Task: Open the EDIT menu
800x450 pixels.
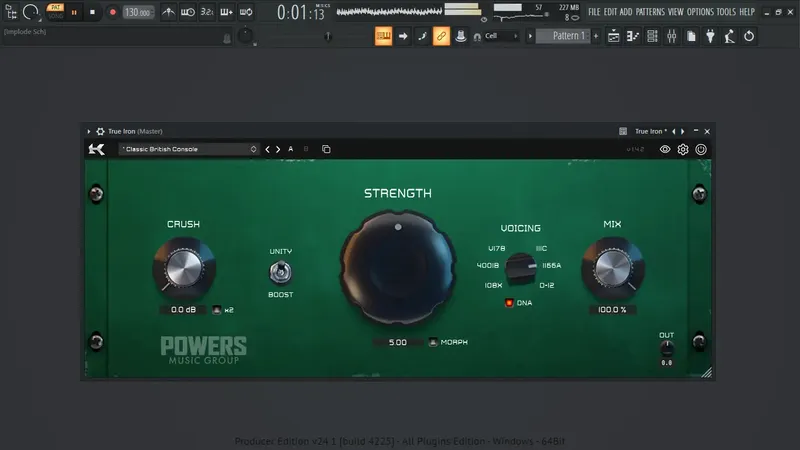Action: coord(610,12)
